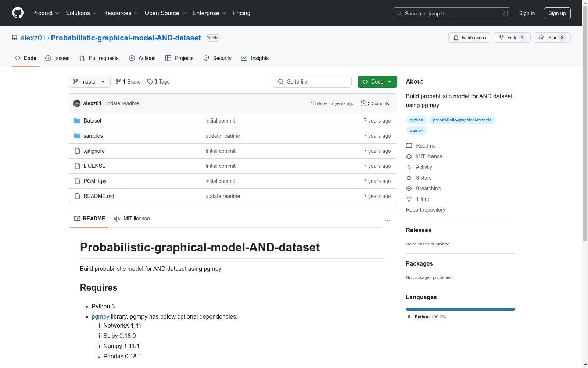Screen dimensions: 588x368
Task: Click the Sign in link
Action: click(527, 13)
